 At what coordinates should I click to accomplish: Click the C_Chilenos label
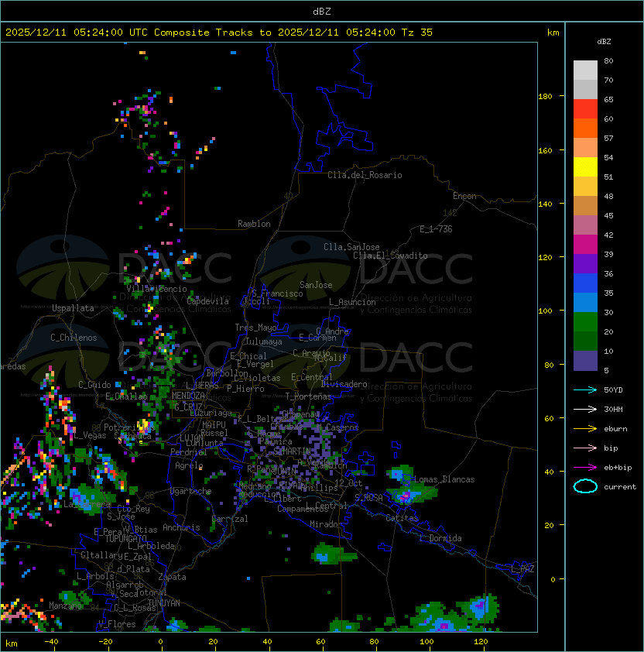(x=74, y=338)
